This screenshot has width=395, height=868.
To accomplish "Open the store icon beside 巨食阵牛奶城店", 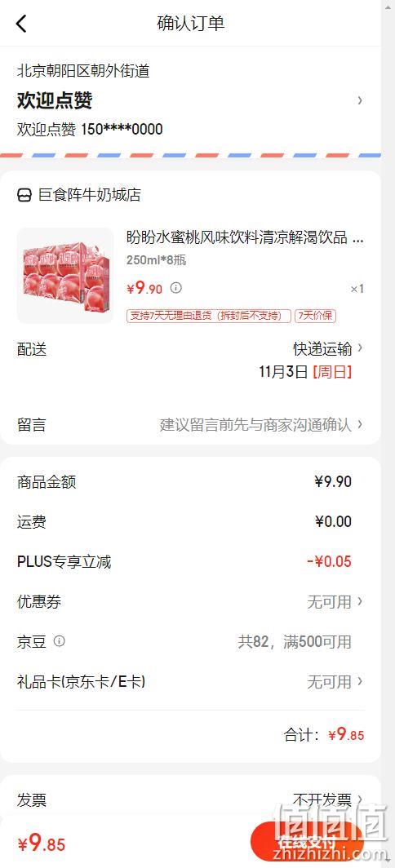I will click(24, 196).
